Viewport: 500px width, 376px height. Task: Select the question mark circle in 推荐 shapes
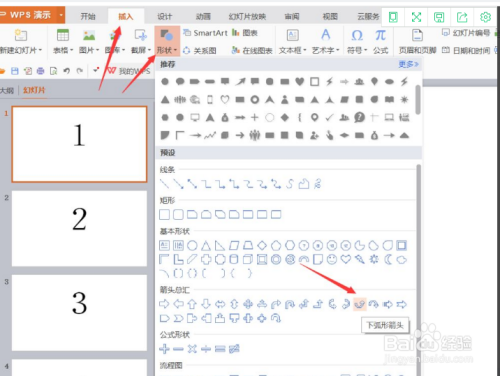tap(359, 117)
